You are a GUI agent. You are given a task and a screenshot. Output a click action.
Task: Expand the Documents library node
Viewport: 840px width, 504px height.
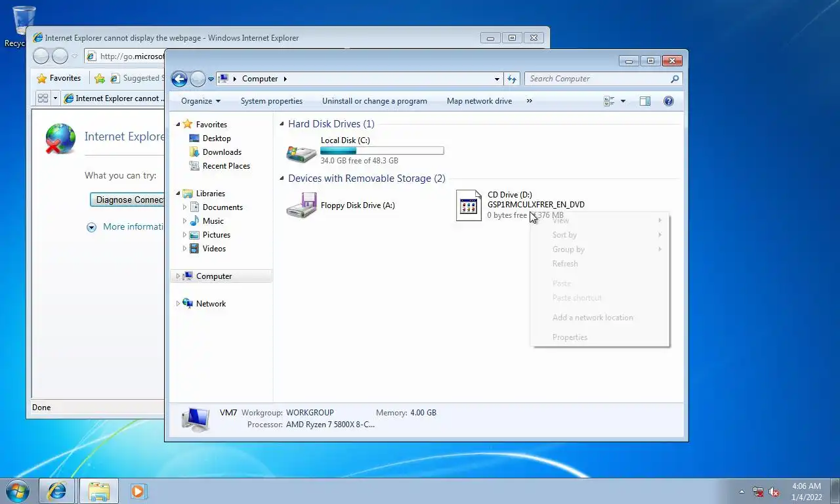tap(184, 207)
